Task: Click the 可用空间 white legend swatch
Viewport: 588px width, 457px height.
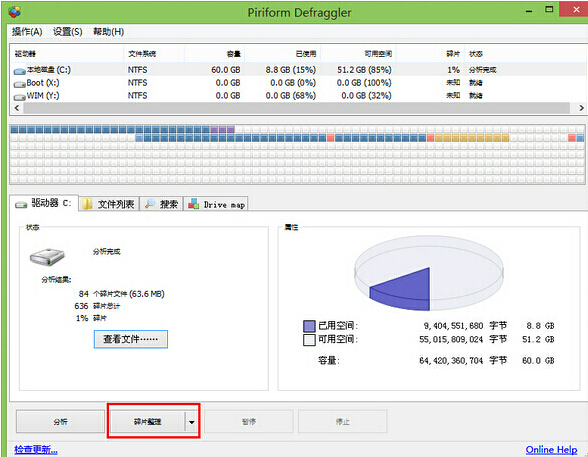Action: [x=309, y=340]
